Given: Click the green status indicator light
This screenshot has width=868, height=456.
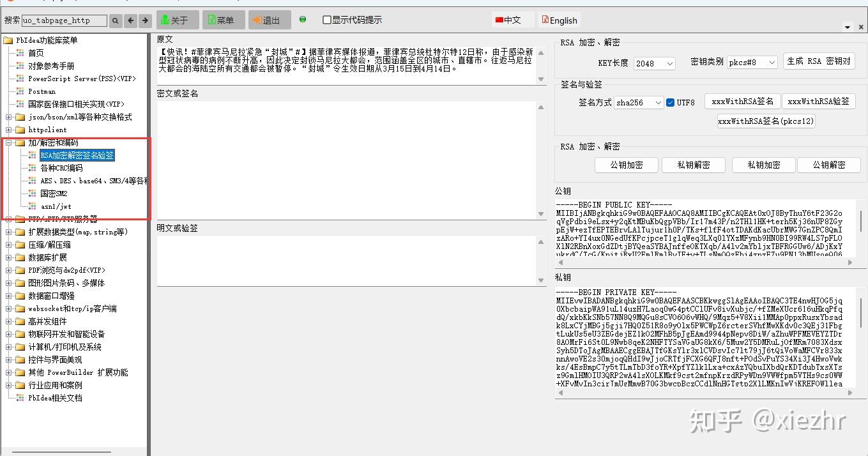Looking at the screenshot, I should tap(303, 20).
